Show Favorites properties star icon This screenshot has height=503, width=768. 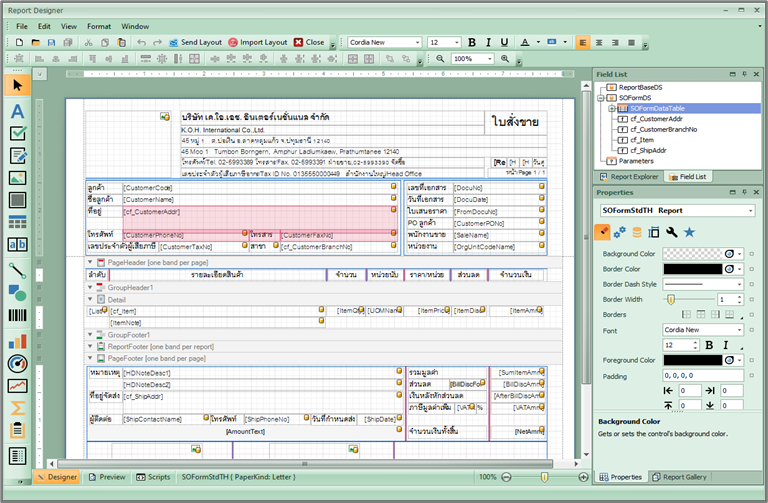(x=689, y=232)
